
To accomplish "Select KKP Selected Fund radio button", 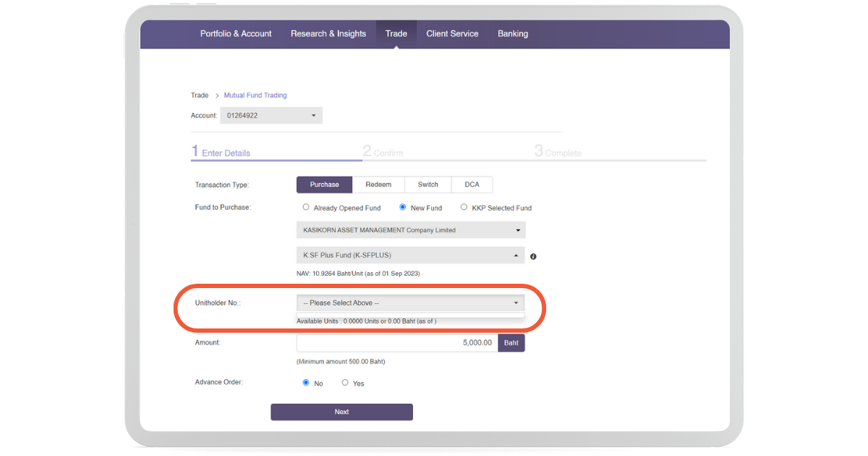I will pyautogui.click(x=464, y=208).
